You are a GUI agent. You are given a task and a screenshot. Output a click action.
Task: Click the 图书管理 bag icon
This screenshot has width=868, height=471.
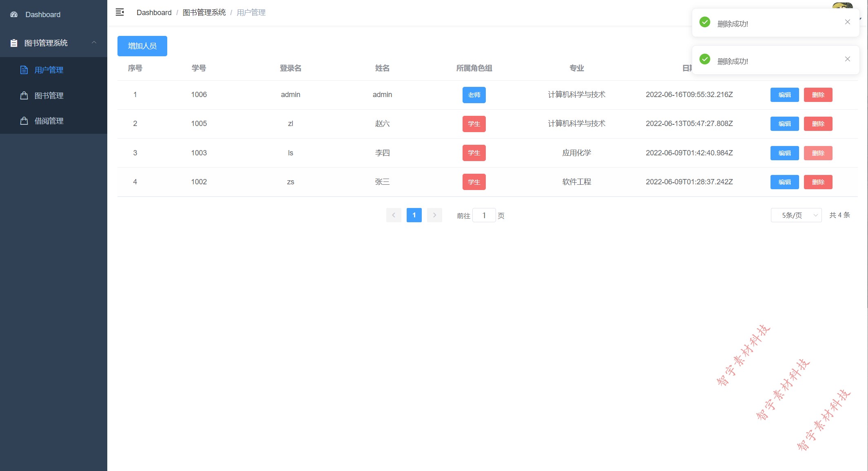(x=24, y=95)
